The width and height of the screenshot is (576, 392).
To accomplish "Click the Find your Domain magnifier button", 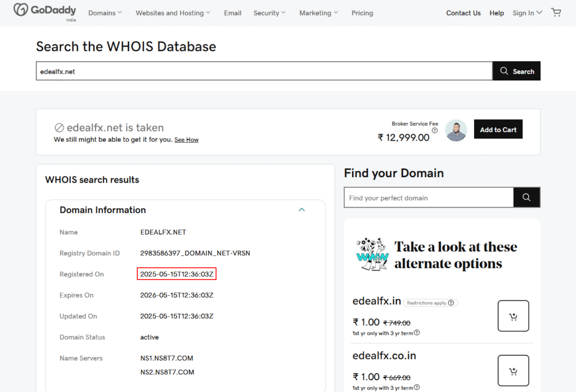I will tap(526, 197).
